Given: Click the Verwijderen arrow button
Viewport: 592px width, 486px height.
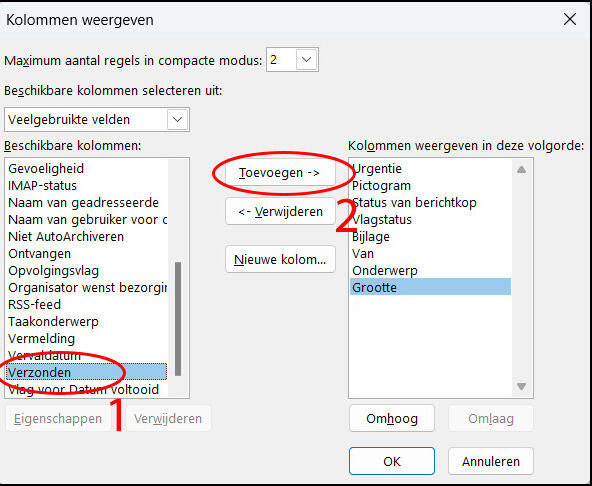Looking at the screenshot, I should [x=280, y=211].
